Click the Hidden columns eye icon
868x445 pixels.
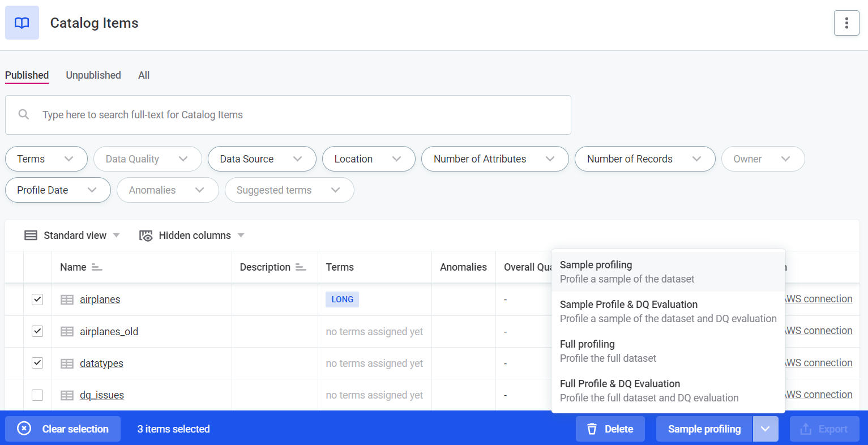click(146, 235)
